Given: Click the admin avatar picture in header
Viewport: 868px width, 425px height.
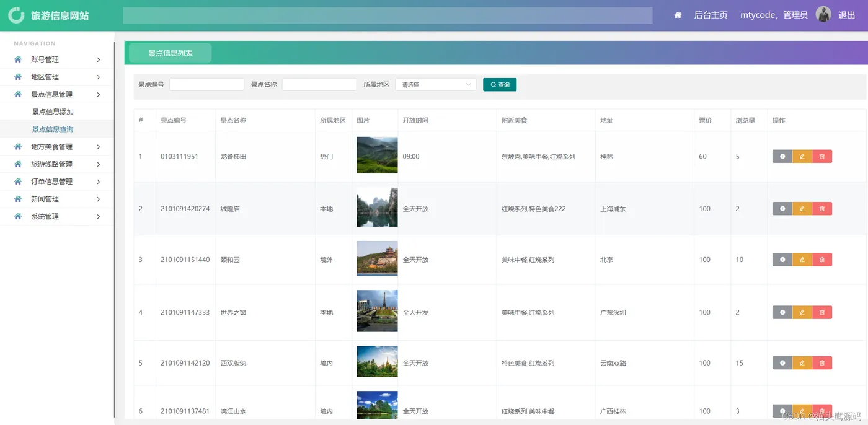Looking at the screenshot, I should pyautogui.click(x=823, y=14).
